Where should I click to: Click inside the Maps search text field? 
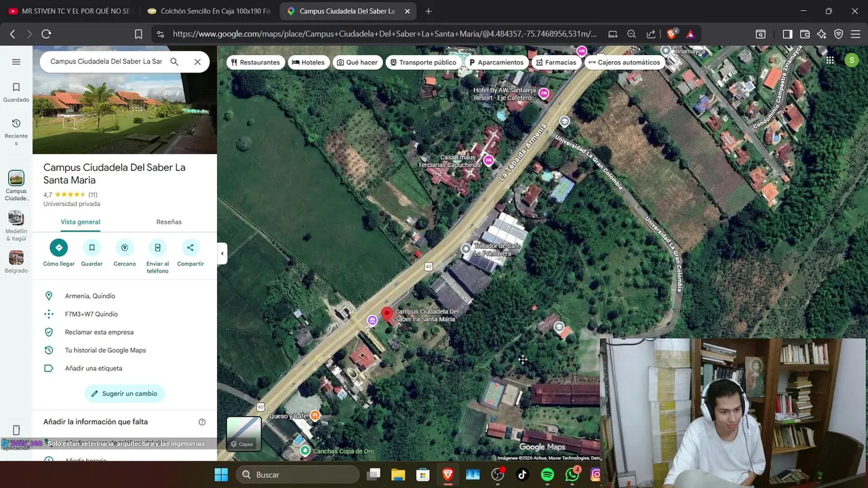click(106, 62)
